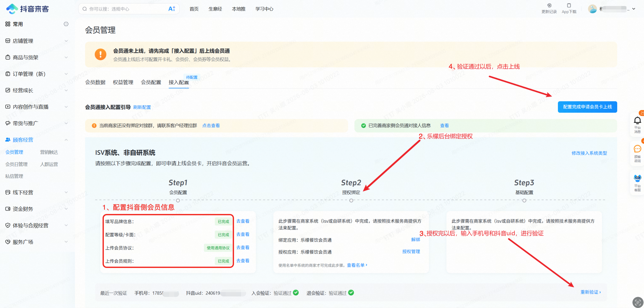
Task: Expand the 内容创作与直播 chevron
Action: 66,107
